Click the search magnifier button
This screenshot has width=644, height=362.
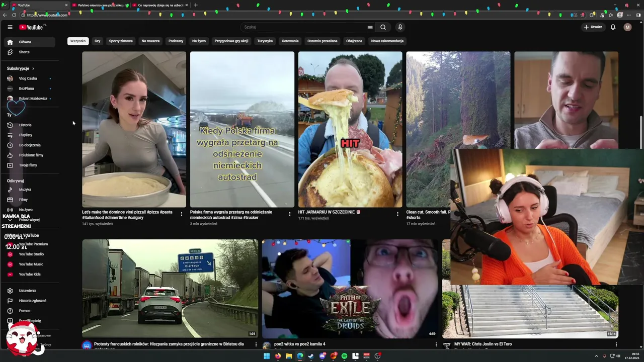point(383,27)
